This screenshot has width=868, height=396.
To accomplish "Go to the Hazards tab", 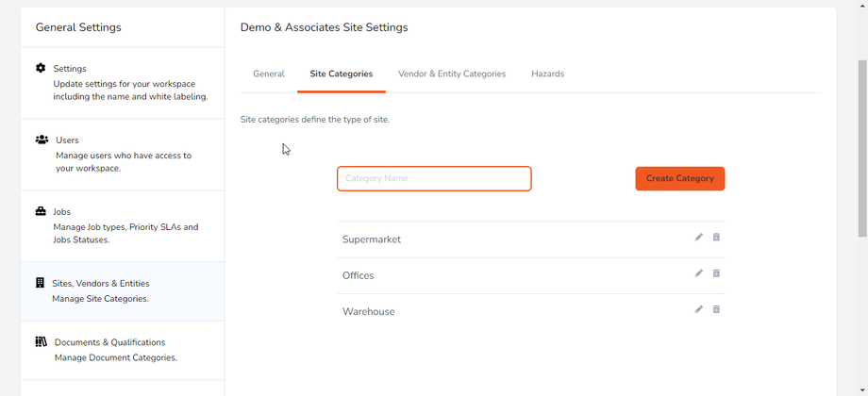I will (x=547, y=74).
